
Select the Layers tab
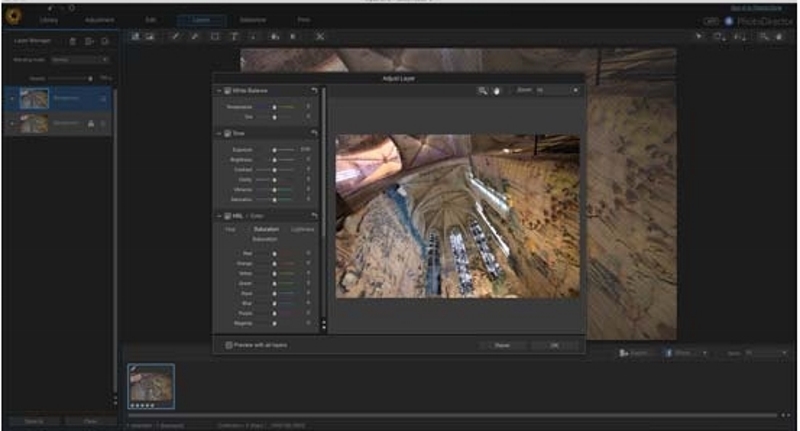point(202,20)
